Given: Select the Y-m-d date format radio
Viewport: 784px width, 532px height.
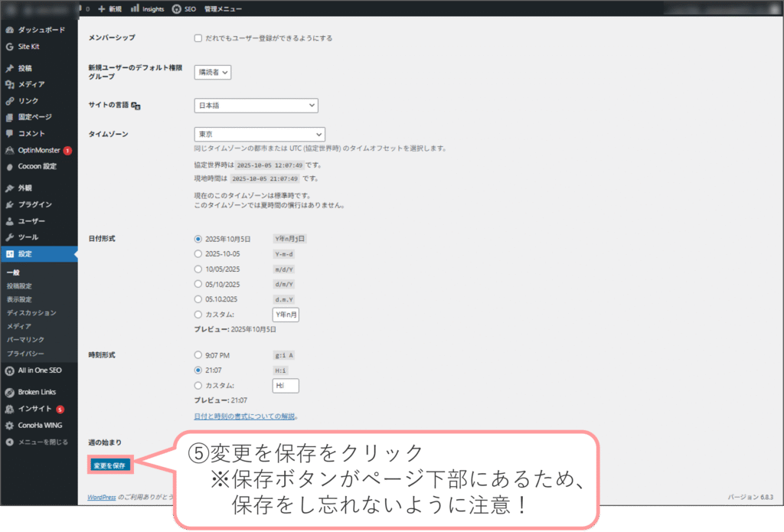Looking at the screenshot, I should coord(198,253).
